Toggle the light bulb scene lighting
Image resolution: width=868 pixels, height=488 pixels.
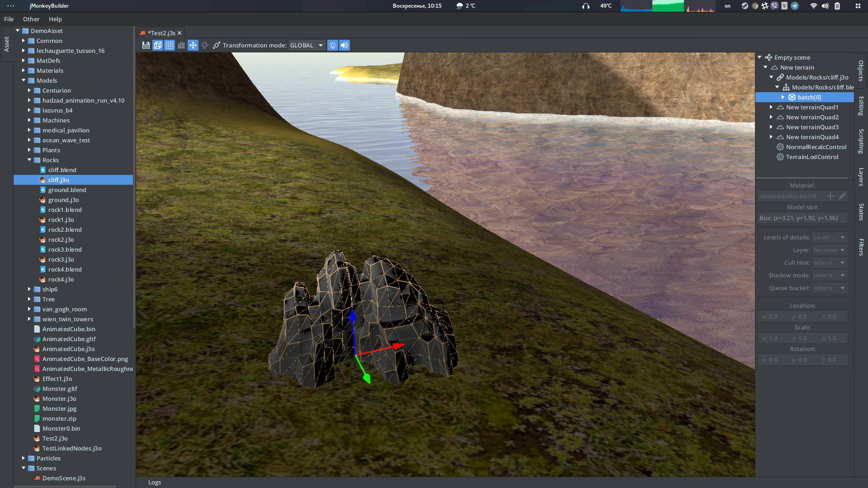pos(333,45)
